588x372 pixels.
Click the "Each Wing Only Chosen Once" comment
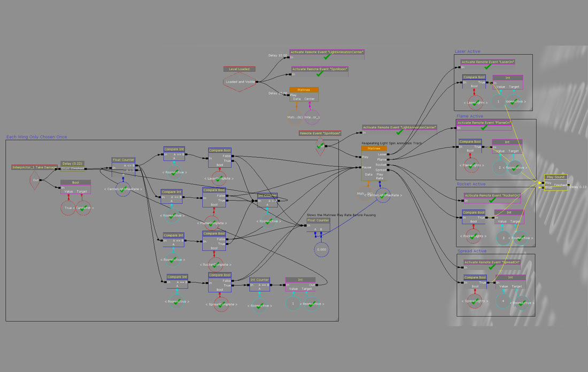coord(37,137)
